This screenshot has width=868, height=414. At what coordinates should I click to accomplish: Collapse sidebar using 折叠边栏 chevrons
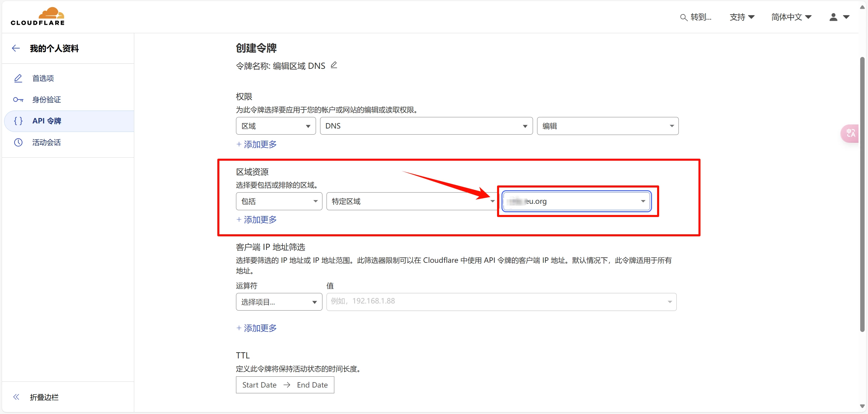point(16,397)
